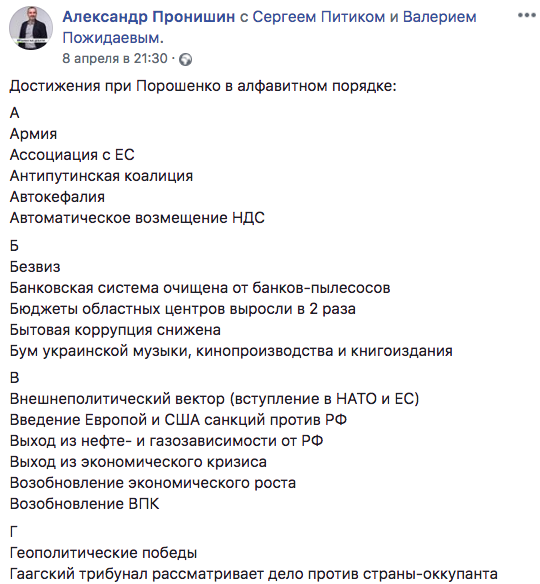Click the heading line Достижения при Порошенко
This screenshot has width=540, height=584.
pyautogui.click(x=203, y=86)
